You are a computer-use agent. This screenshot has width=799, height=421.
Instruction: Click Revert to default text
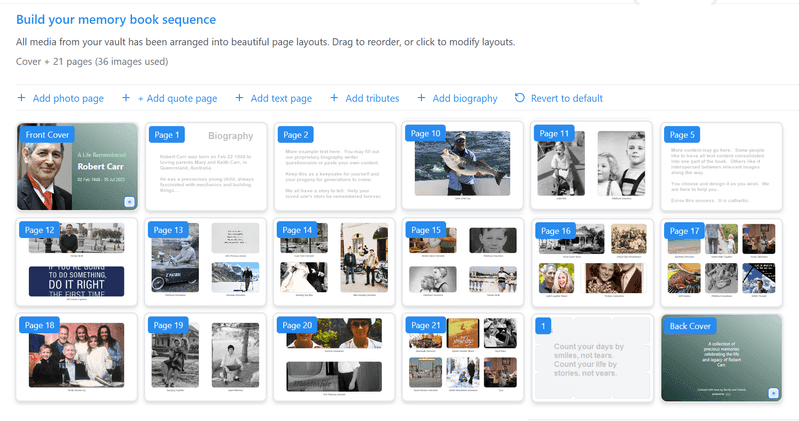pos(566,98)
